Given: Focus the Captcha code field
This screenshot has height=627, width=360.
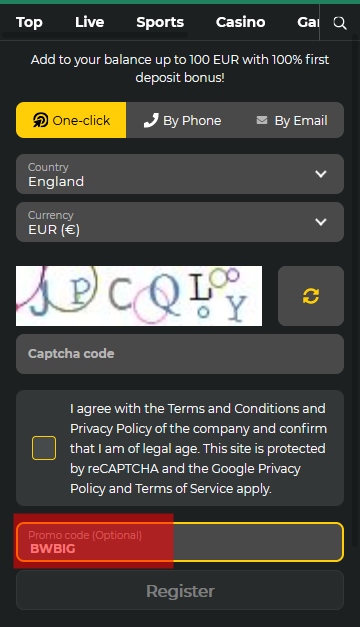Looking at the screenshot, I should pos(180,354).
